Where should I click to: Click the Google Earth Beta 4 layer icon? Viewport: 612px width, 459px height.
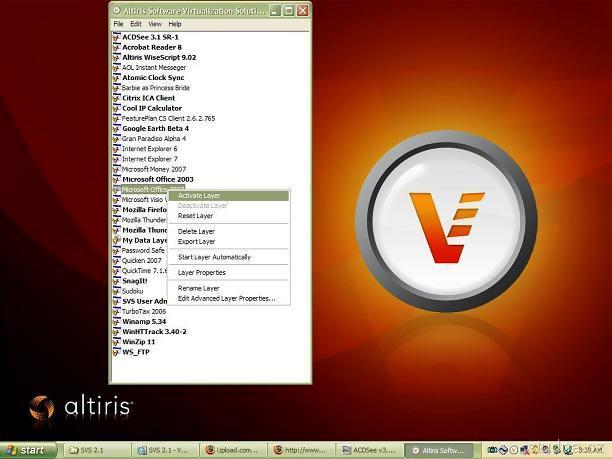116,128
